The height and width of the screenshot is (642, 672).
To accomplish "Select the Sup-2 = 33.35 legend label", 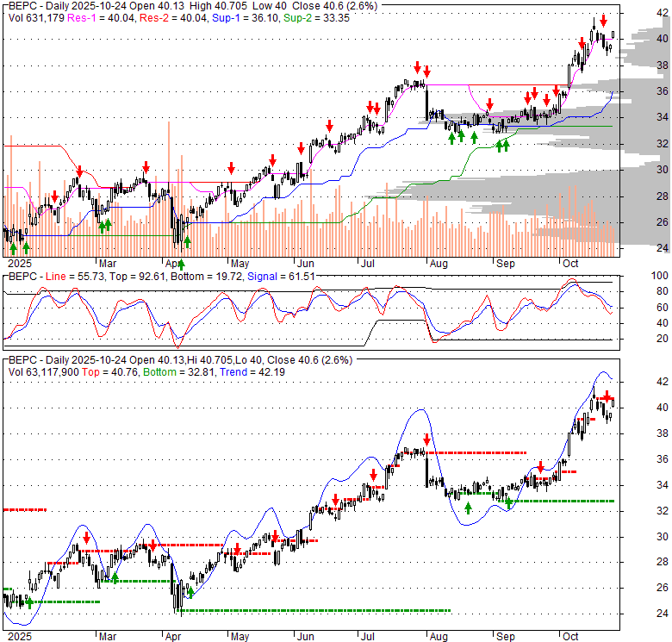I will coord(316,18).
